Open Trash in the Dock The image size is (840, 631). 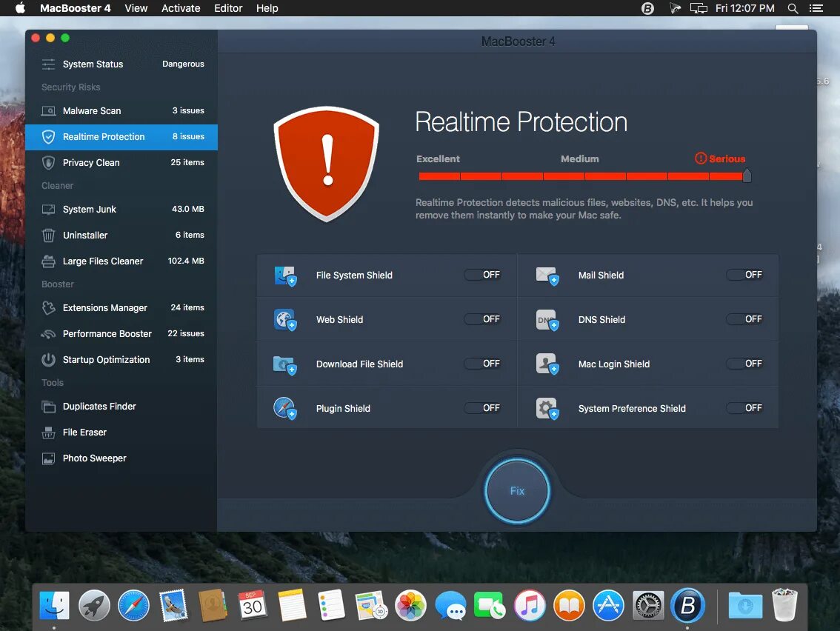point(784,605)
